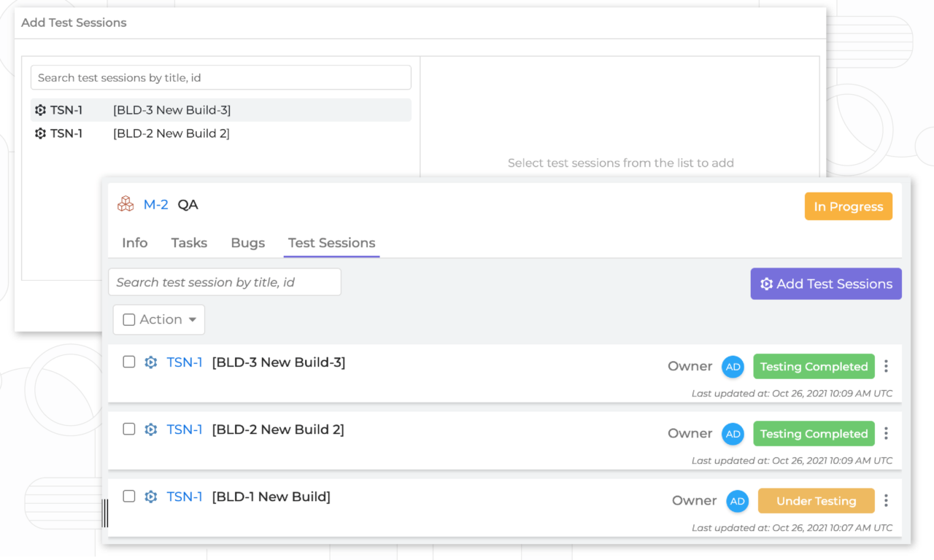Click owner avatar AD on BLD-1 row
This screenshot has width=934, height=560.
[737, 501]
